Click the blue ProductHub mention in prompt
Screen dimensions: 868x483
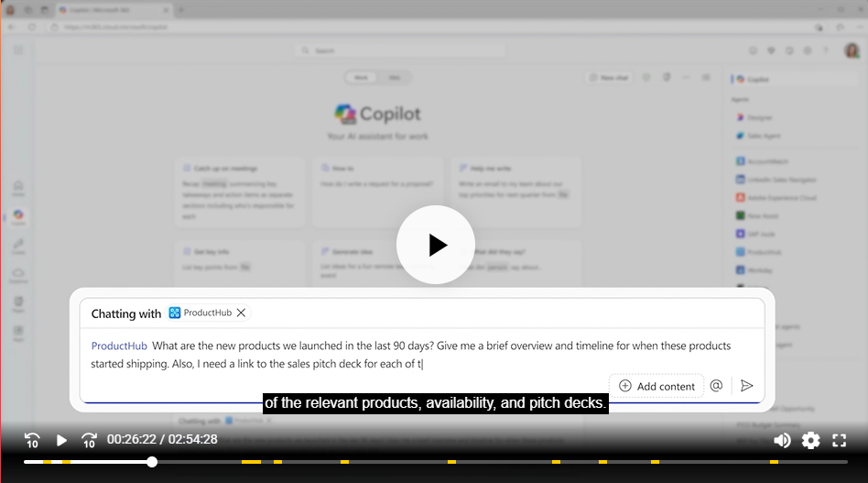119,346
